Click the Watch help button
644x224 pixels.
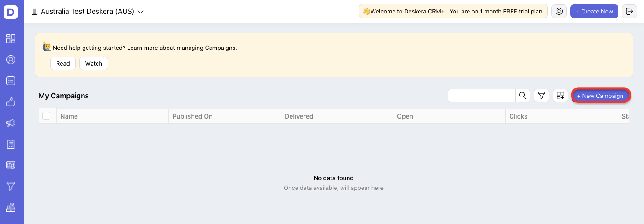(x=94, y=63)
